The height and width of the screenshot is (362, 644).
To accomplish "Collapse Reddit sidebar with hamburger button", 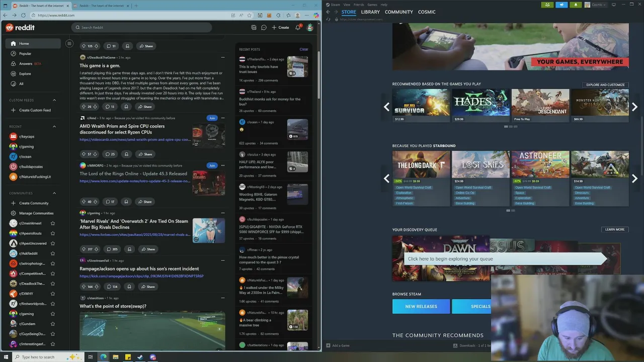I will (69, 43).
